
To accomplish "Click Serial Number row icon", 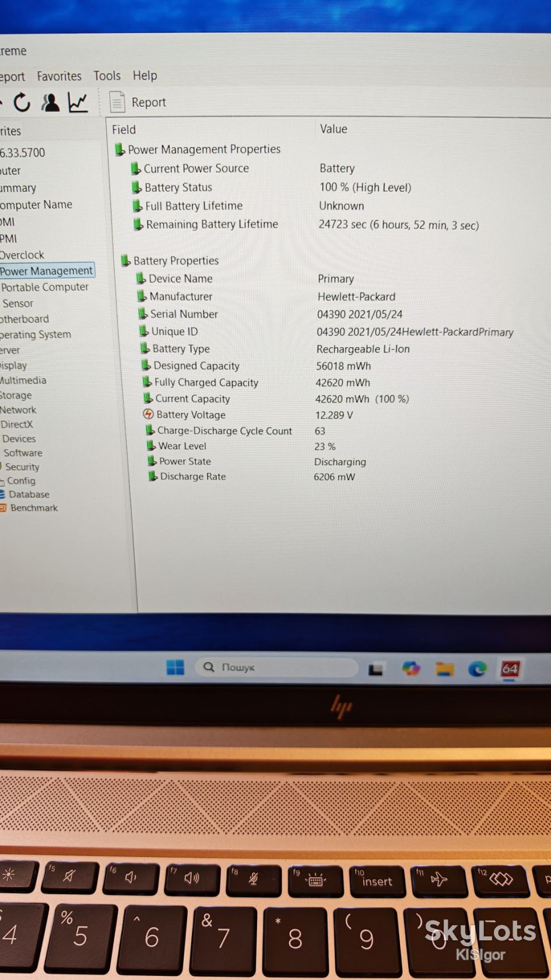I will [143, 314].
